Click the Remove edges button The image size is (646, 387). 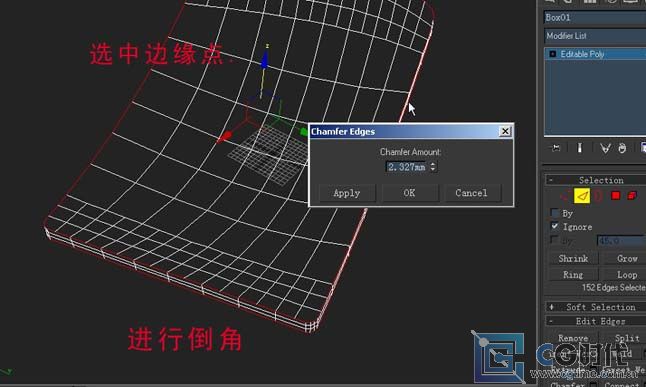(573, 338)
